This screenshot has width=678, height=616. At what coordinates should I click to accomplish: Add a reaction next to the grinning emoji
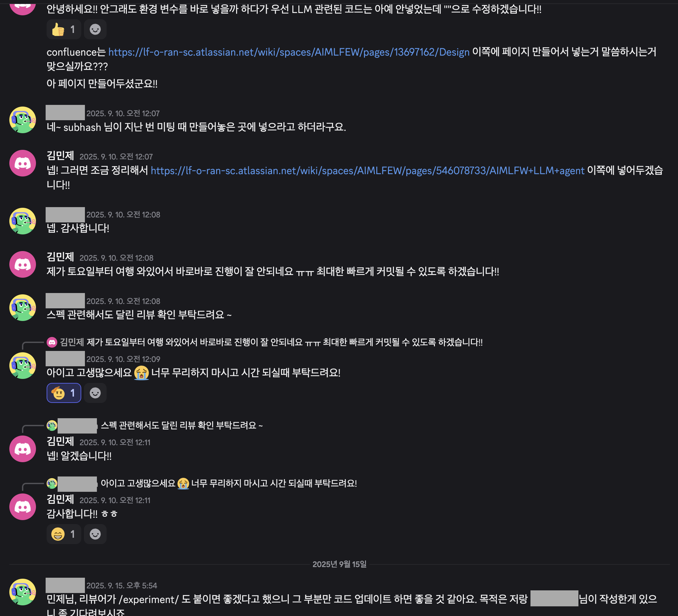click(x=95, y=534)
